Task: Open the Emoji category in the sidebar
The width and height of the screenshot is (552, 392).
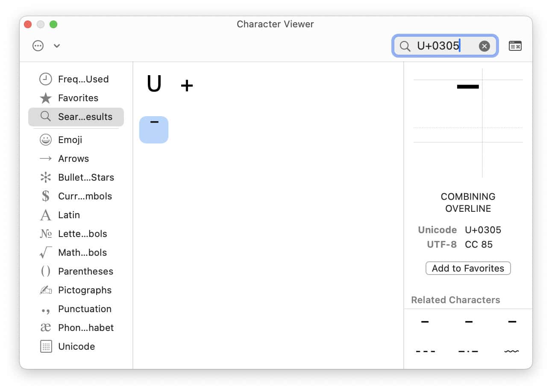Action: pyautogui.click(x=70, y=140)
